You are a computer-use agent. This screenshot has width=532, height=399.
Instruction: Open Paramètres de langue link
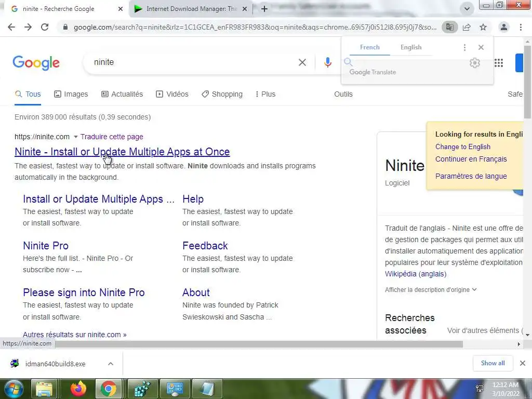[x=471, y=176]
